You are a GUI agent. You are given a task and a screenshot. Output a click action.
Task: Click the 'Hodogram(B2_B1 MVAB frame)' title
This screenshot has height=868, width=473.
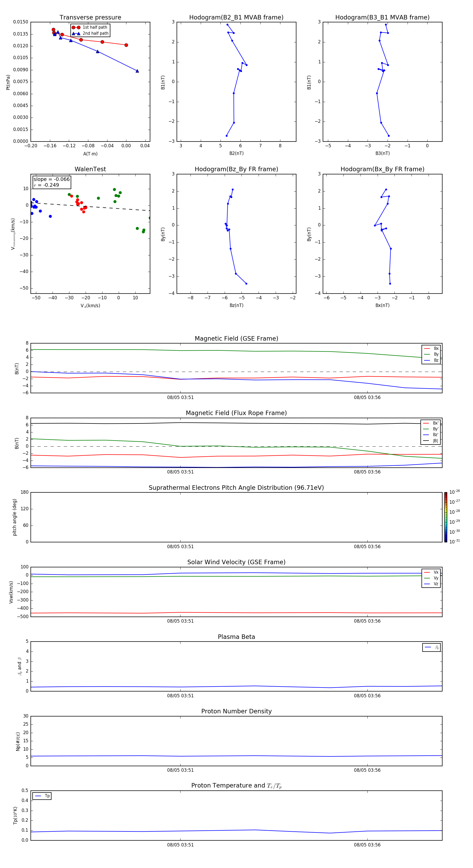coord(236,17)
